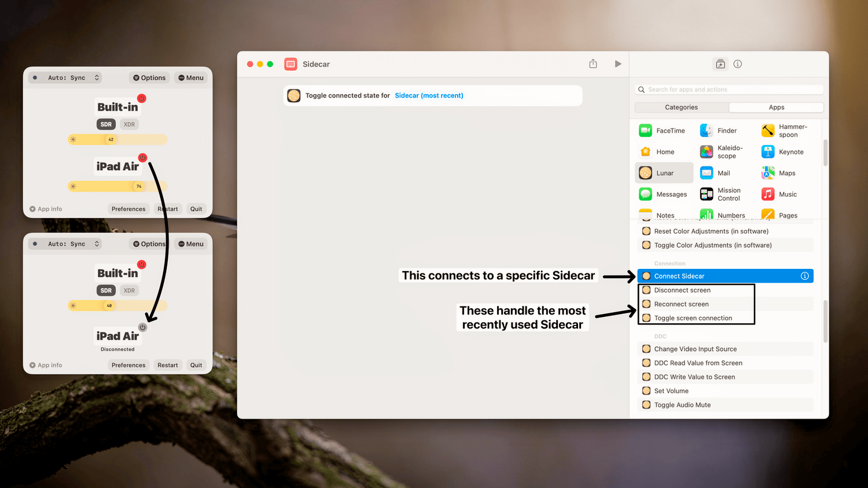Select Kaleidoscope in the apps grid
Screen dimensions: 868x488
(x=722, y=152)
